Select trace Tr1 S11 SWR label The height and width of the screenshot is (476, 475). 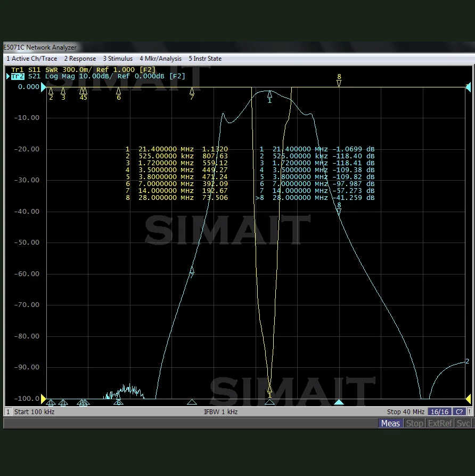[83, 69]
